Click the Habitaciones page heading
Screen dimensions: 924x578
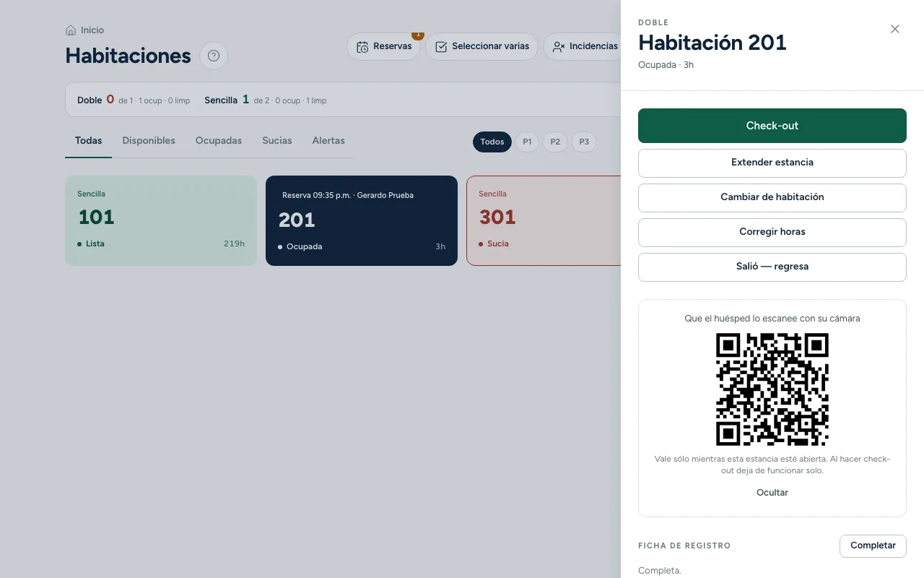pyautogui.click(x=128, y=56)
